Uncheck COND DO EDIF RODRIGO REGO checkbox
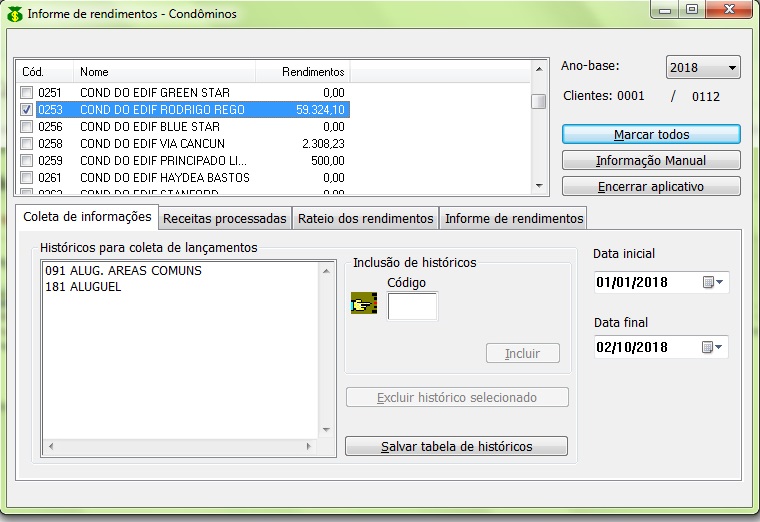 pyautogui.click(x=27, y=110)
